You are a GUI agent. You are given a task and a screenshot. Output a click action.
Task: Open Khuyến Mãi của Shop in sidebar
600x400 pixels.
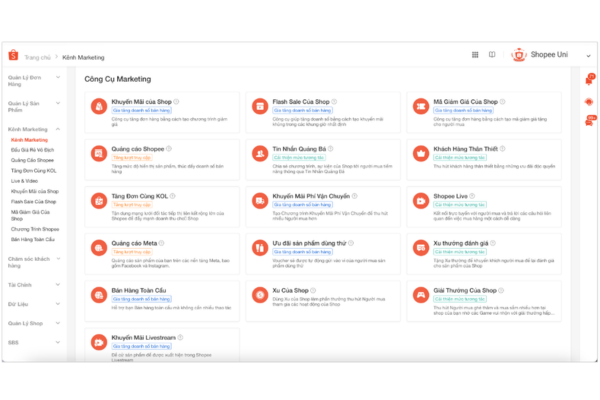35,191
